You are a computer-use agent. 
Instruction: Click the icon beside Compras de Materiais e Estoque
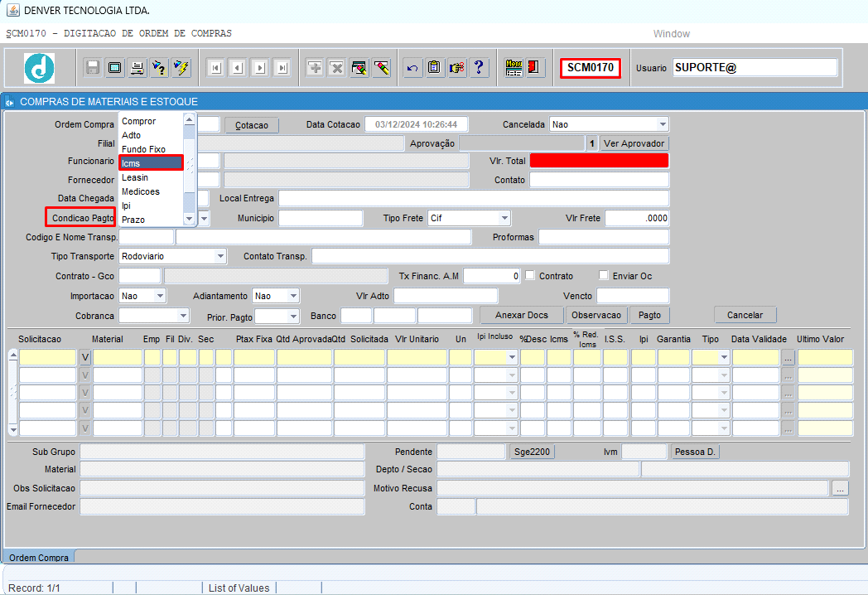pos(9,102)
